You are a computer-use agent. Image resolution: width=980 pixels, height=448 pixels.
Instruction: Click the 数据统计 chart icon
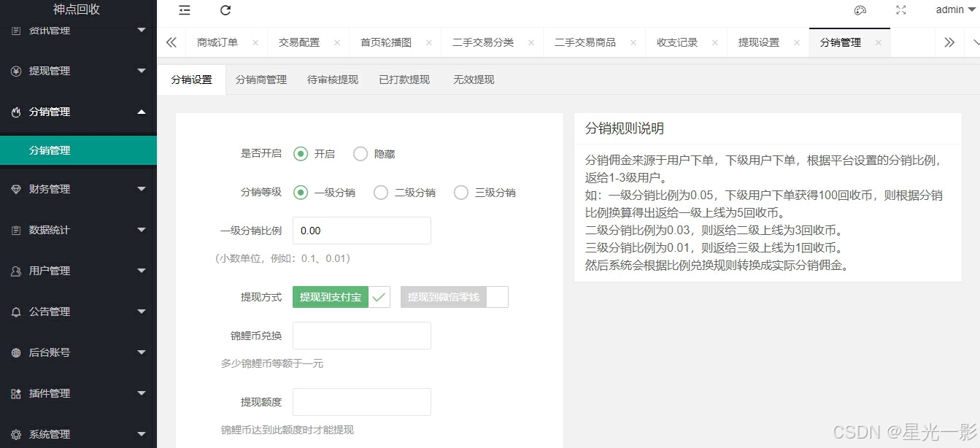click(x=16, y=230)
